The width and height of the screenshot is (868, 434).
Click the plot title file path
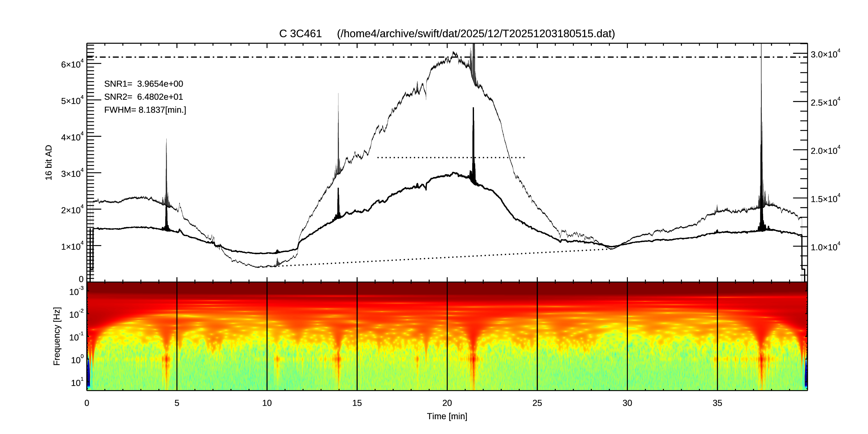click(476, 34)
